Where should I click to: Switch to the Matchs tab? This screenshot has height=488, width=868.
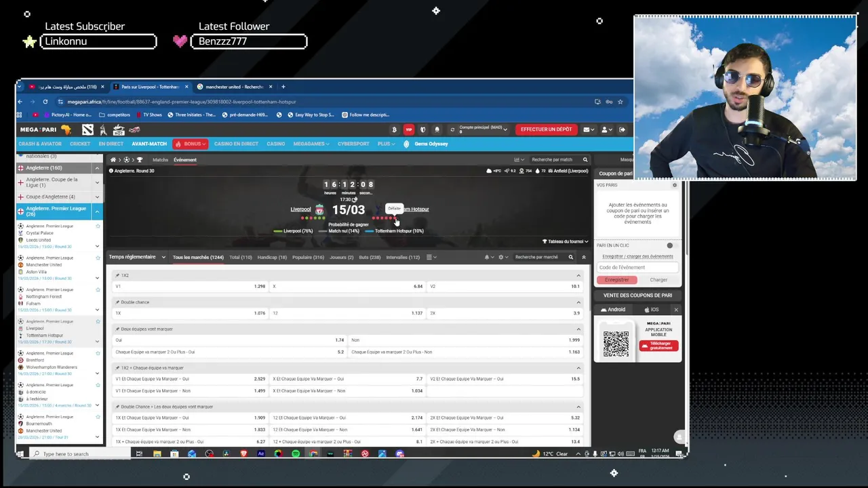tap(160, 160)
